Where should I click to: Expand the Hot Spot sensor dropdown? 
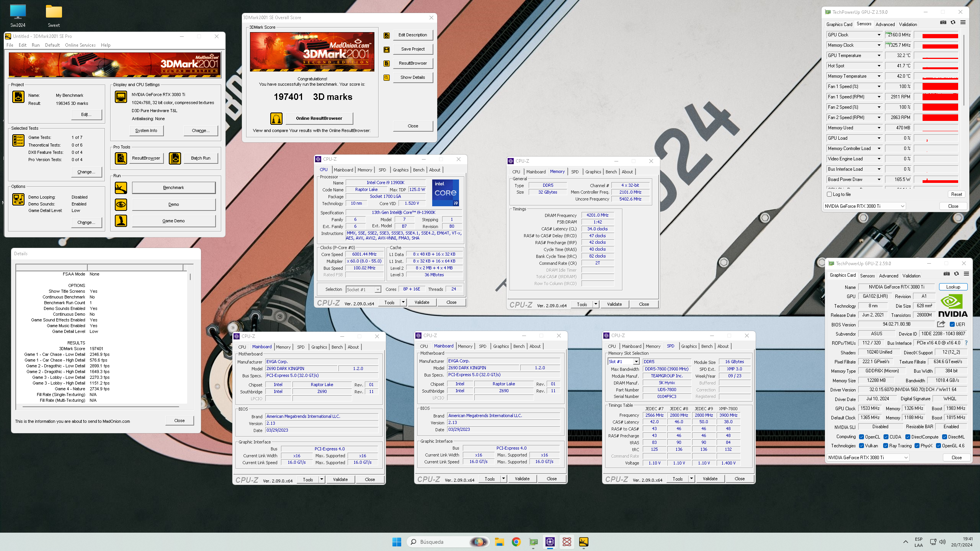click(x=879, y=66)
